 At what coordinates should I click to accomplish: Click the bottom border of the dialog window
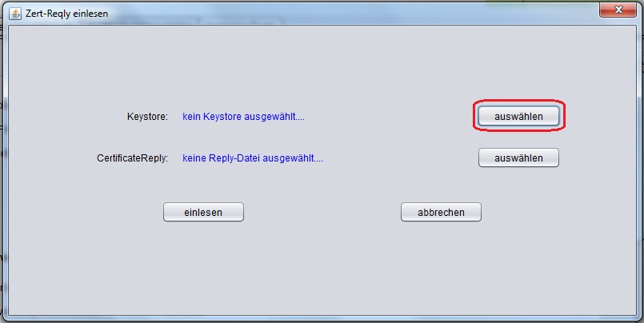click(x=322, y=318)
